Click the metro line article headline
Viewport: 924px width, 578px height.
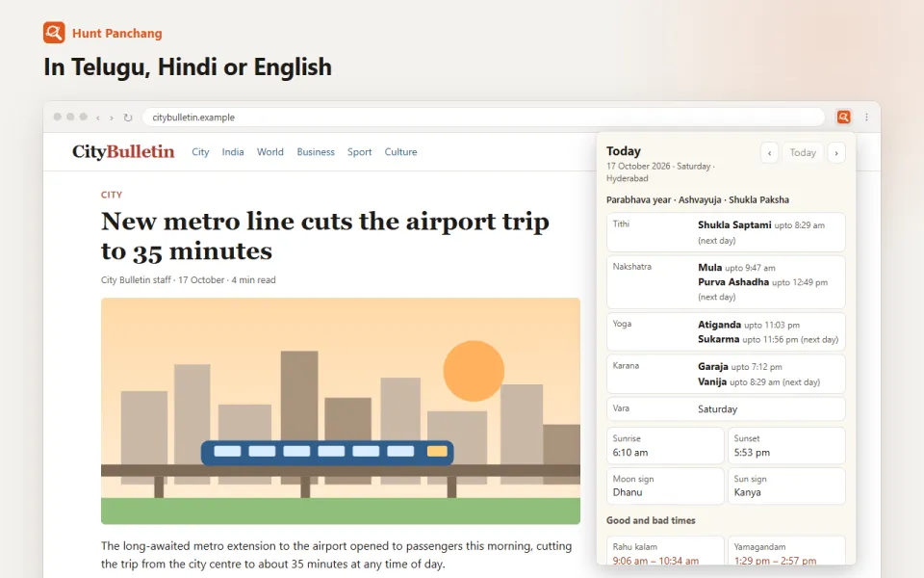(324, 236)
